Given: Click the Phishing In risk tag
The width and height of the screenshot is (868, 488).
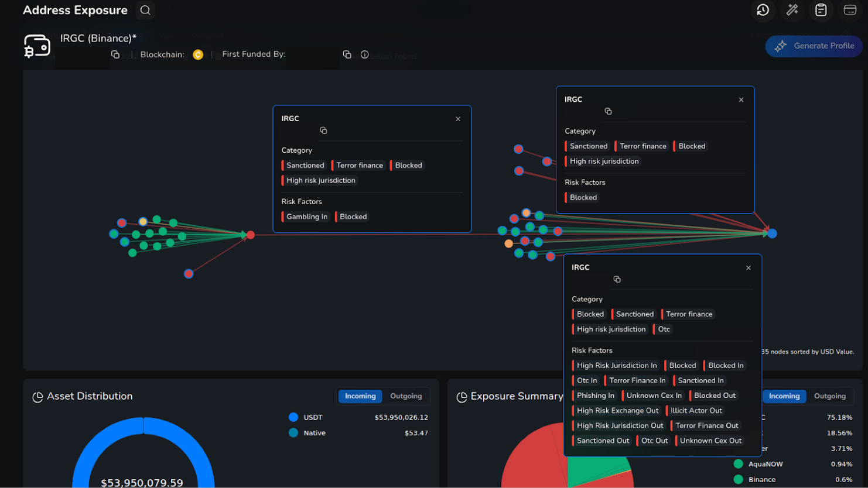Looking at the screenshot, I should (594, 396).
